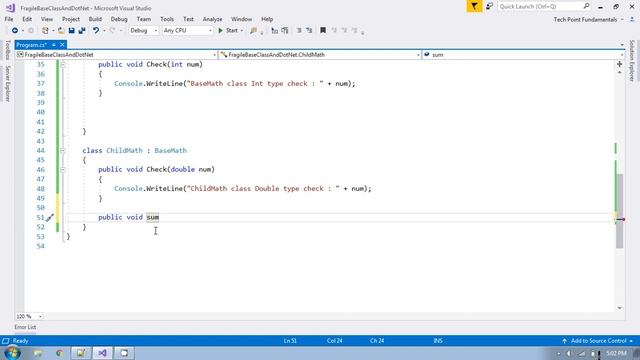
Task: Open the Help menu
Action: coord(267,19)
